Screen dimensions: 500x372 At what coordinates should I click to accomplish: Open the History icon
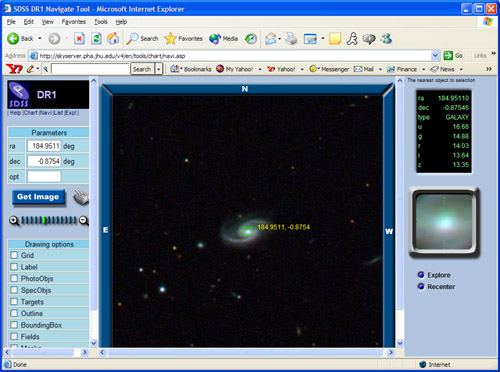(251, 39)
